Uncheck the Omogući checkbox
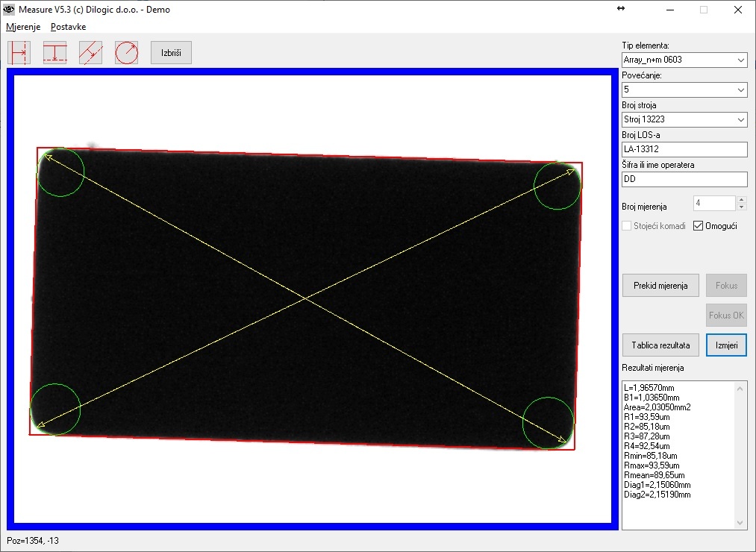Image resolution: width=756 pixels, height=552 pixels. pyautogui.click(x=698, y=225)
